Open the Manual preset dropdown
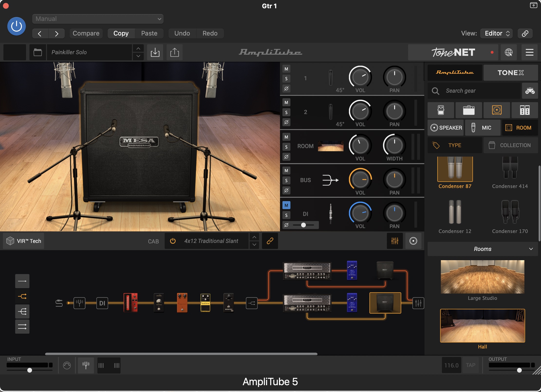 [98, 19]
